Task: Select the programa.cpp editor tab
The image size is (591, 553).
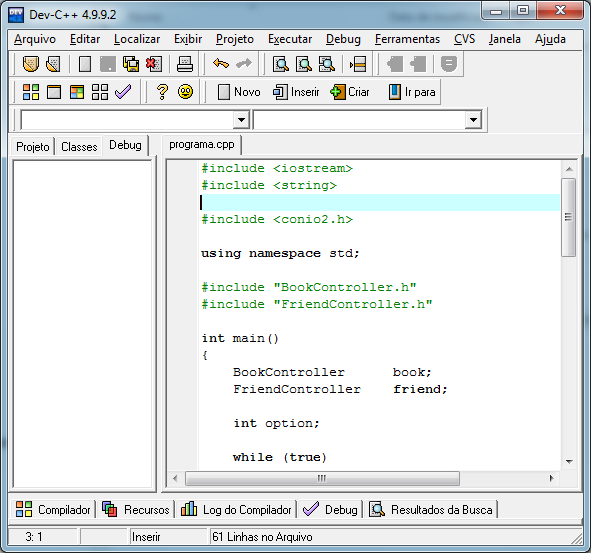Action: (202, 145)
